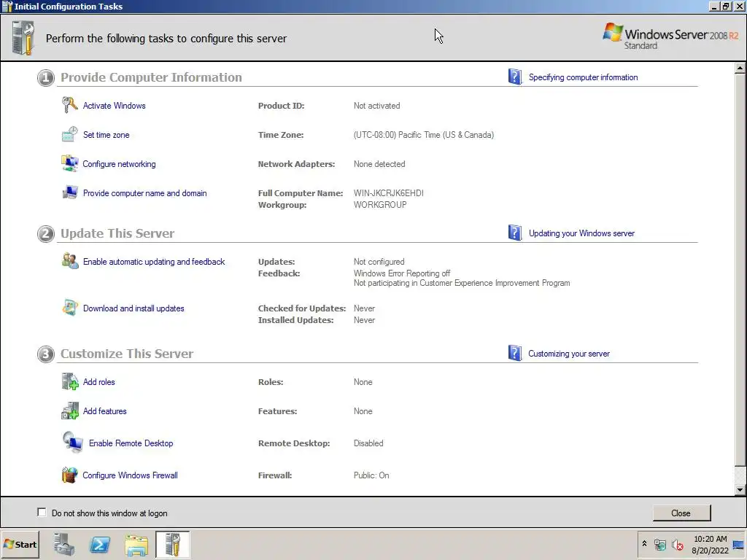Screen dimensions: 747x560
Task: Click the Set time zone clock icon
Action: [x=69, y=134]
